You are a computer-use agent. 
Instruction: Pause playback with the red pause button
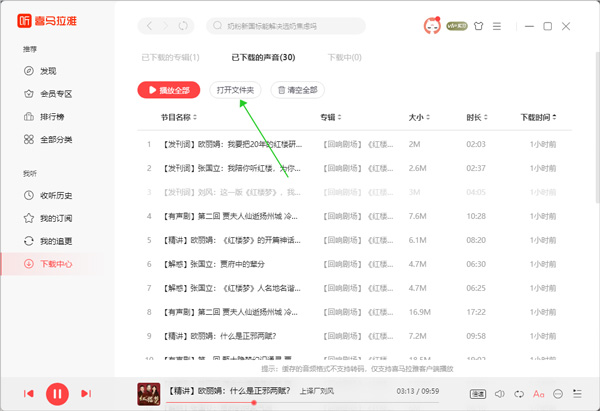pyautogui.click(x=57, y=394)
